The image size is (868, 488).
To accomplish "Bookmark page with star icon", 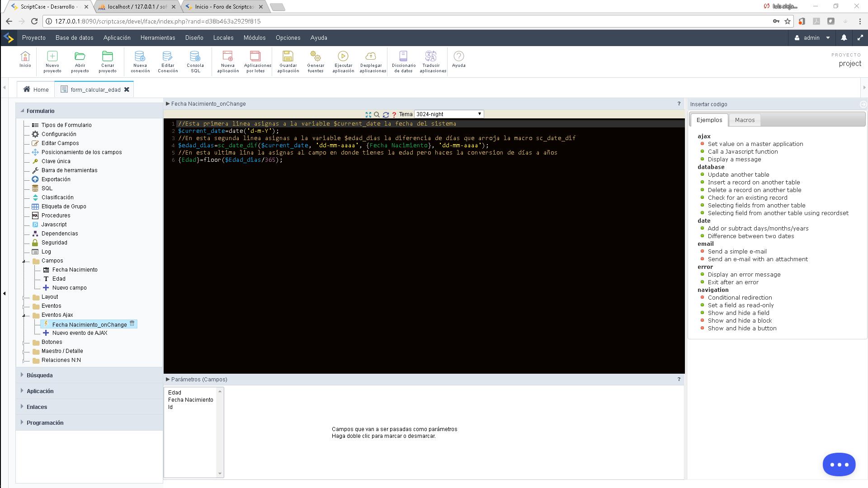I will tap(788, 21).
